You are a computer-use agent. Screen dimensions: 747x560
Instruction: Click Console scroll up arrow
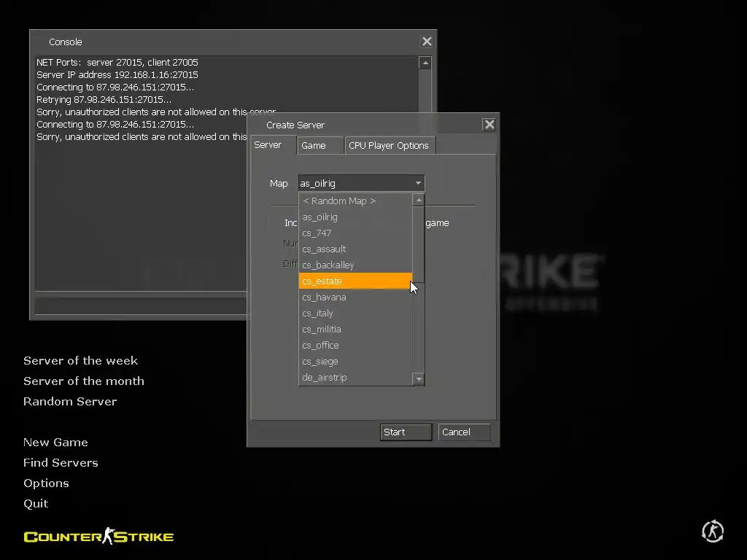[425, 63]
